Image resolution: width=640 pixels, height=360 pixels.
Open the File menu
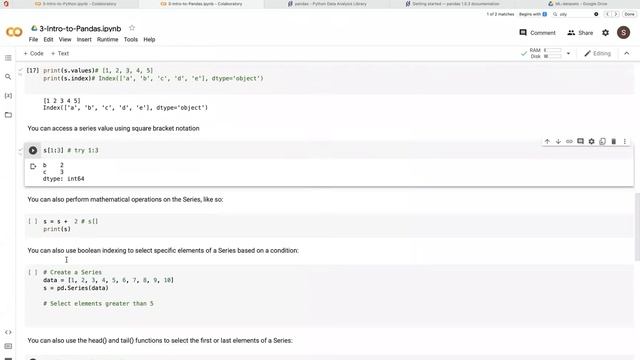(33, 40)
